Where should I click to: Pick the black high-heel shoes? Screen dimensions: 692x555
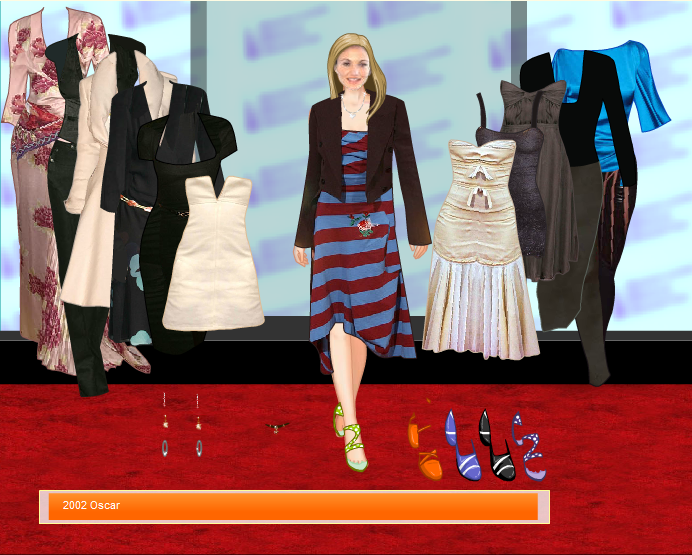(496, 448)
